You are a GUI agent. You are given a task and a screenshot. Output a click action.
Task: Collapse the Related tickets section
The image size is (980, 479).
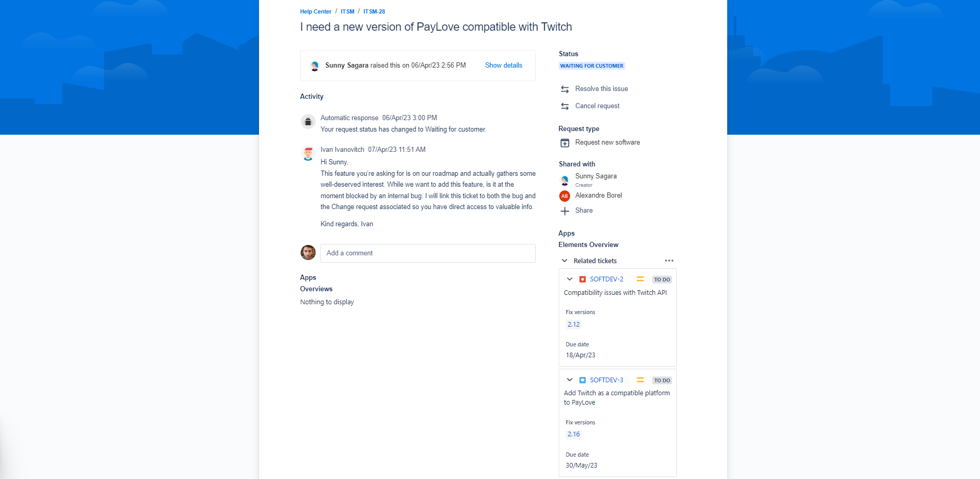[x=564, y=261]
